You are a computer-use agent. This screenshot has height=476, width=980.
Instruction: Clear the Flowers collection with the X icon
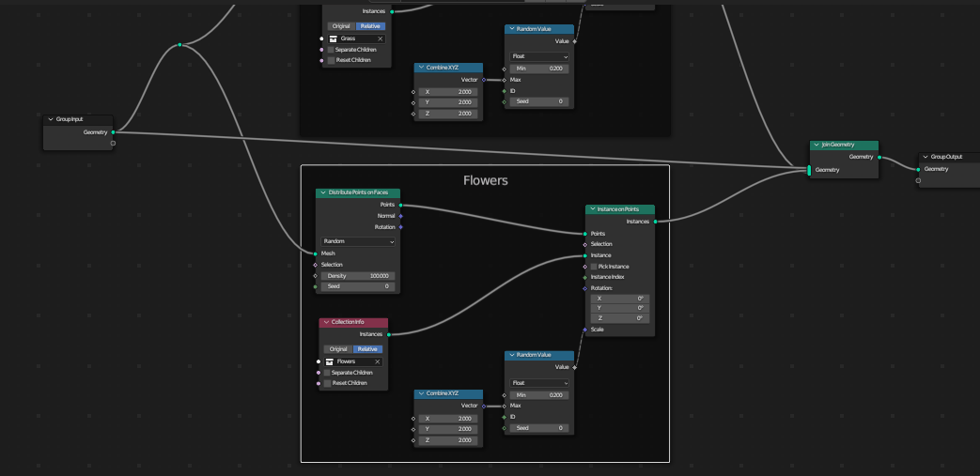[x=378, y=361]
